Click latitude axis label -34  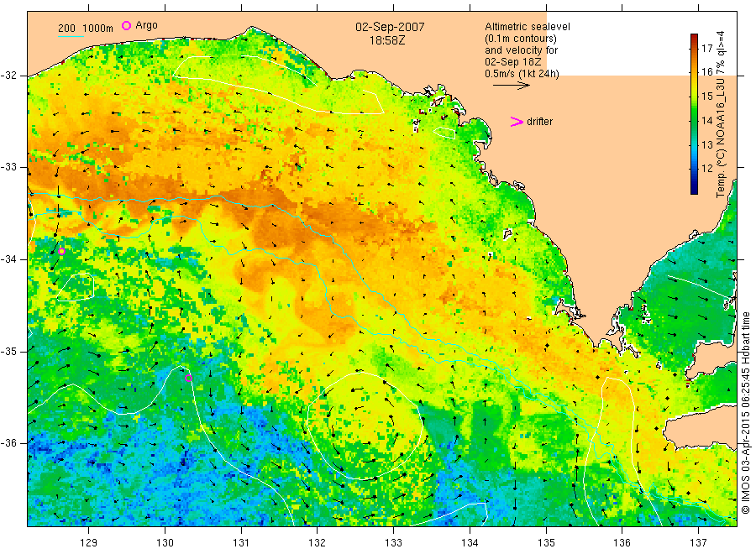pyautogui.click(x=9, y=259)
